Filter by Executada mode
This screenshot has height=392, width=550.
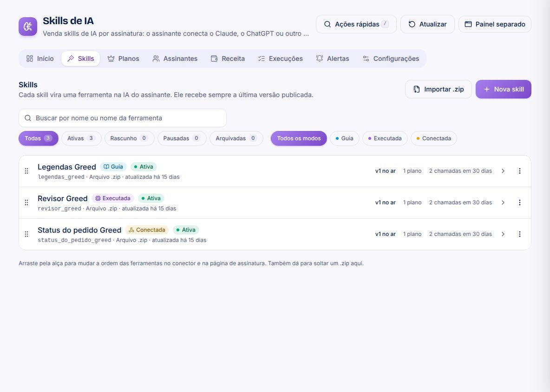tap(385, 138)
